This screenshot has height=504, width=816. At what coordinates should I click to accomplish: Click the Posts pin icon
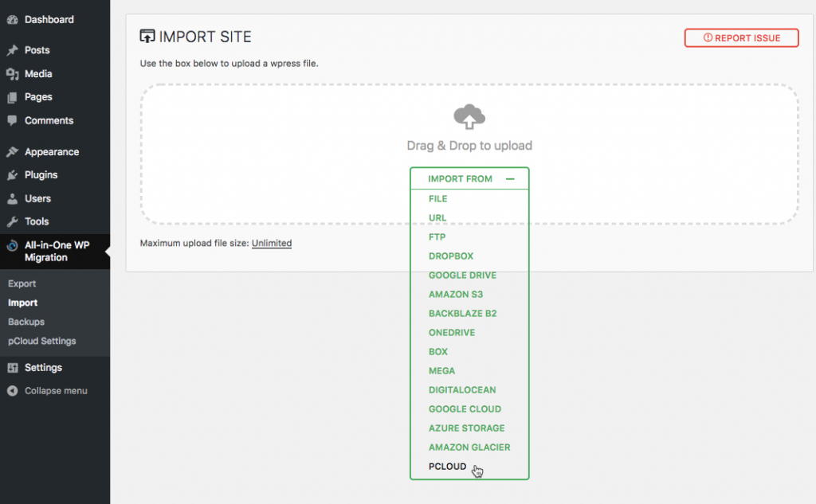click(x=13, y=50)
